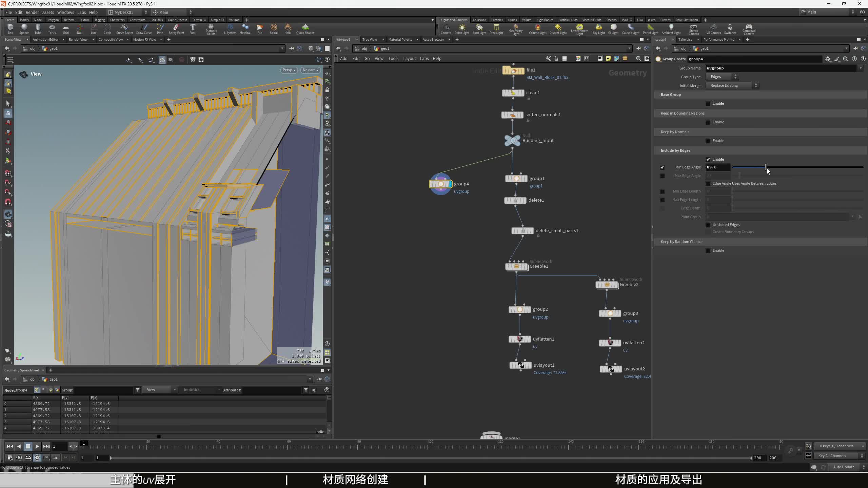
Task: Click the Greeble2 subnetwork node
Action: 607,285
